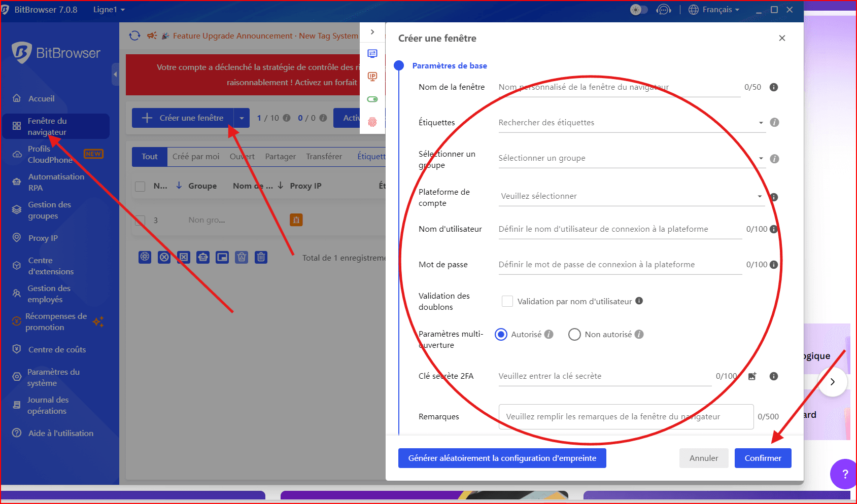Toggle the theme switch in title bar
Image resolution: width=857 pixels, height=504 pixels.
click(x=638, y=10)
